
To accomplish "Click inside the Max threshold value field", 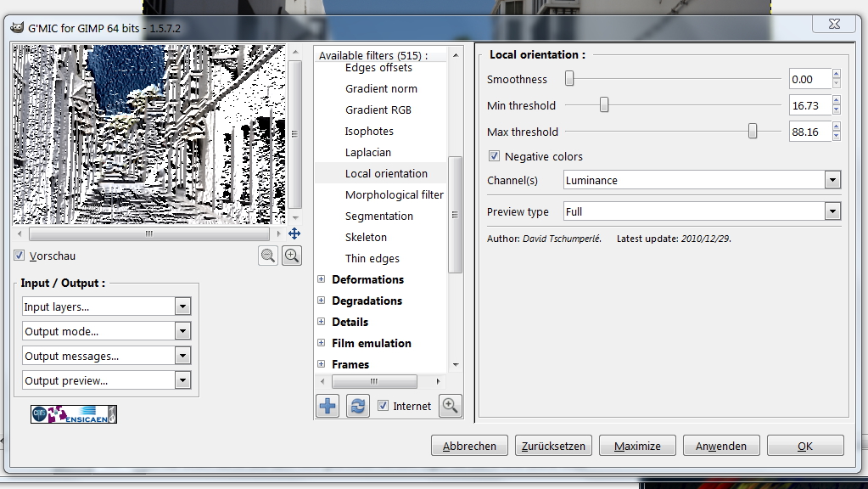I will [809, 132].
